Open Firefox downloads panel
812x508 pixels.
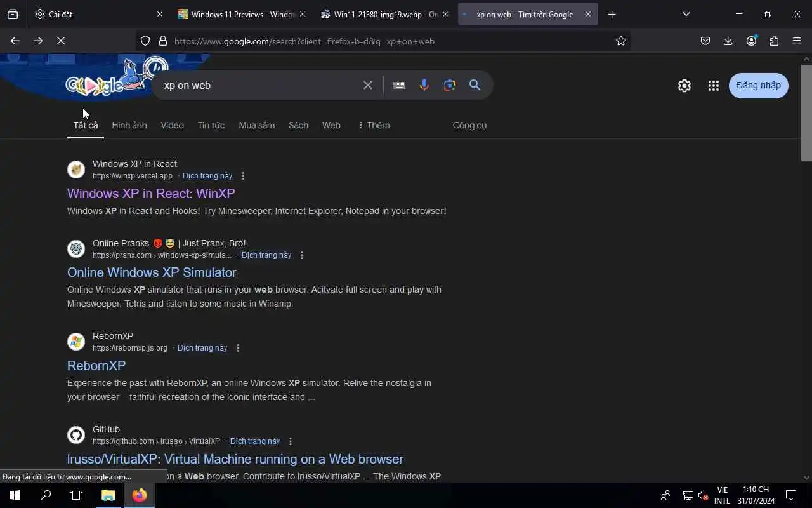(728, 41)
